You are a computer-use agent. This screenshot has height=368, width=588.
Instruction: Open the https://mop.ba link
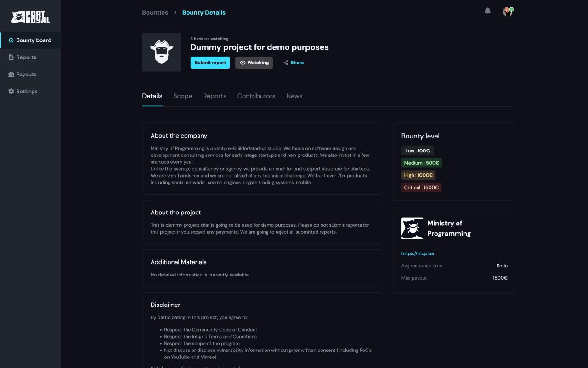[x=417, y=253]
